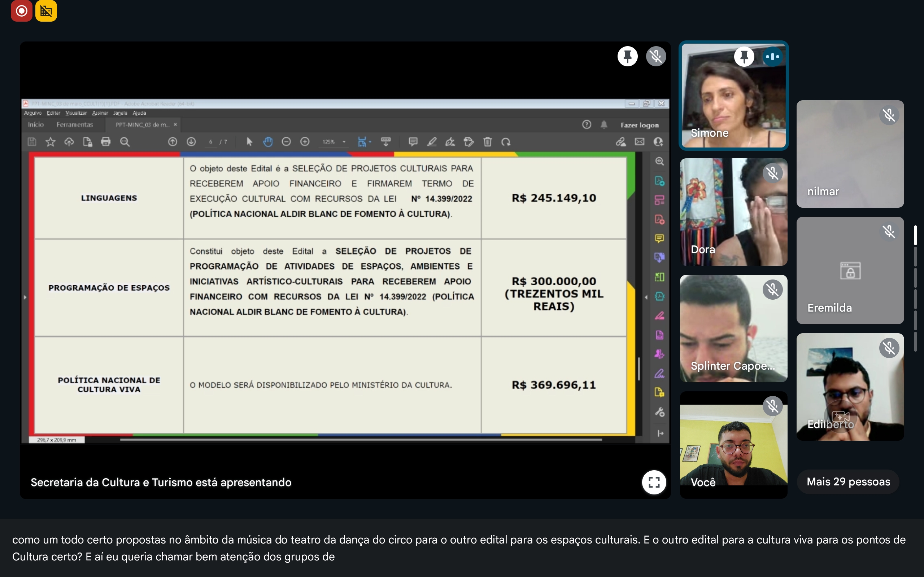
Task: Click muted mic icon on Dora's tile
Action: pyautogui.click(x=772, y=173)
